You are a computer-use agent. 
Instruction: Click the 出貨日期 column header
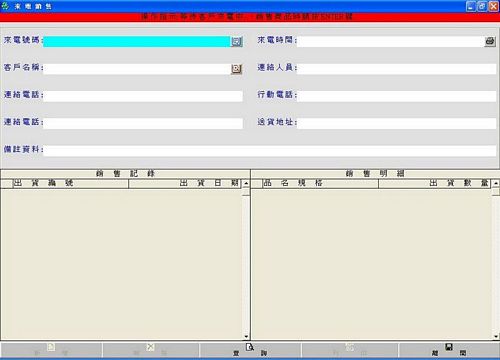185,183
